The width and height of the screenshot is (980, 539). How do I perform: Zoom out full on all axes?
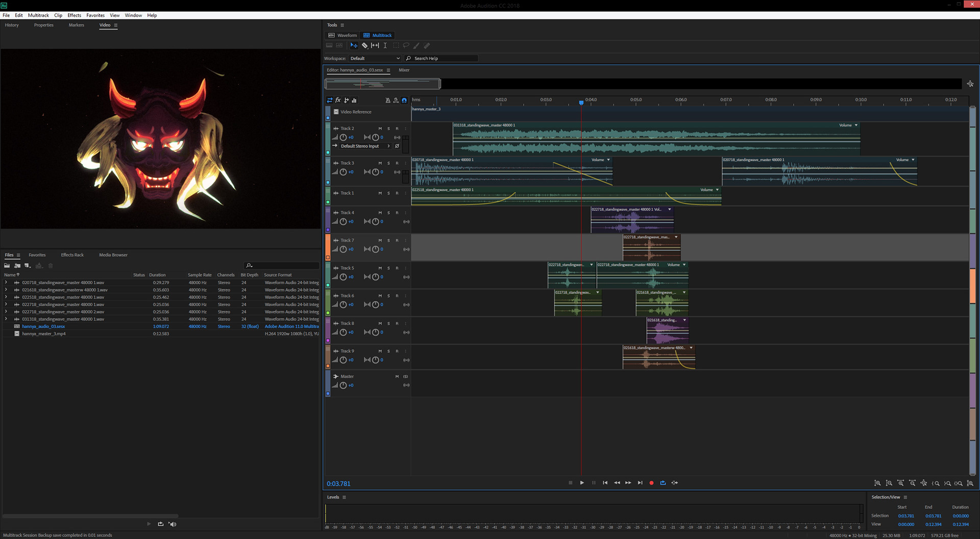coord(924,483)
